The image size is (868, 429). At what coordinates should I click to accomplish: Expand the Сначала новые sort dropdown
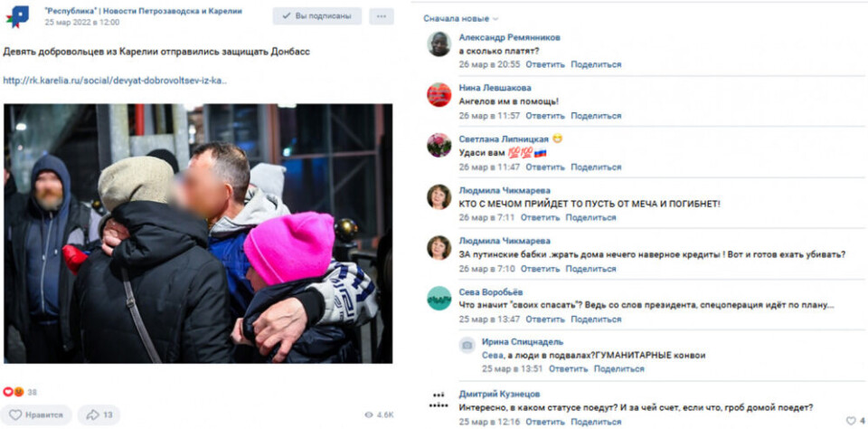click(x=460, y=18)
